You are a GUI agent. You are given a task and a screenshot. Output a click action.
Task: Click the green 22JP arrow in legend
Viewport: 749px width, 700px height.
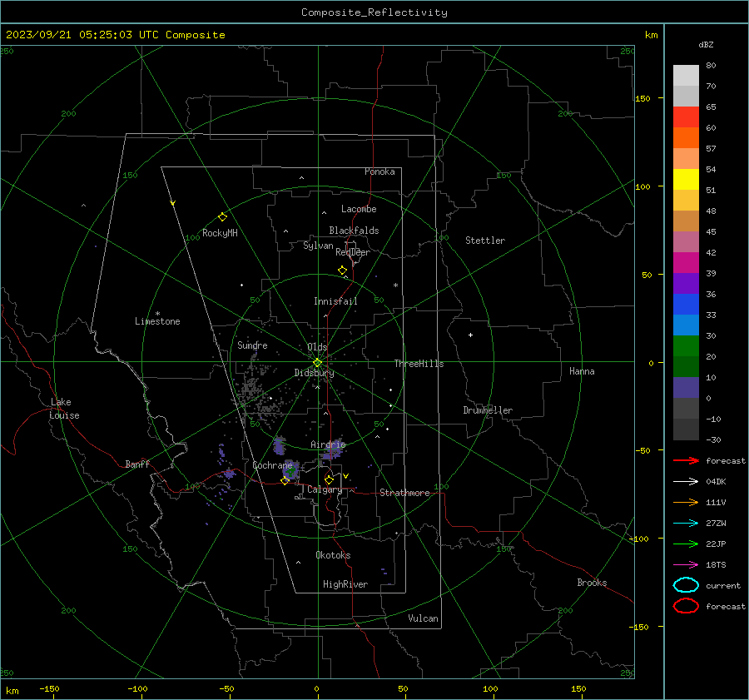coord(686,544)
